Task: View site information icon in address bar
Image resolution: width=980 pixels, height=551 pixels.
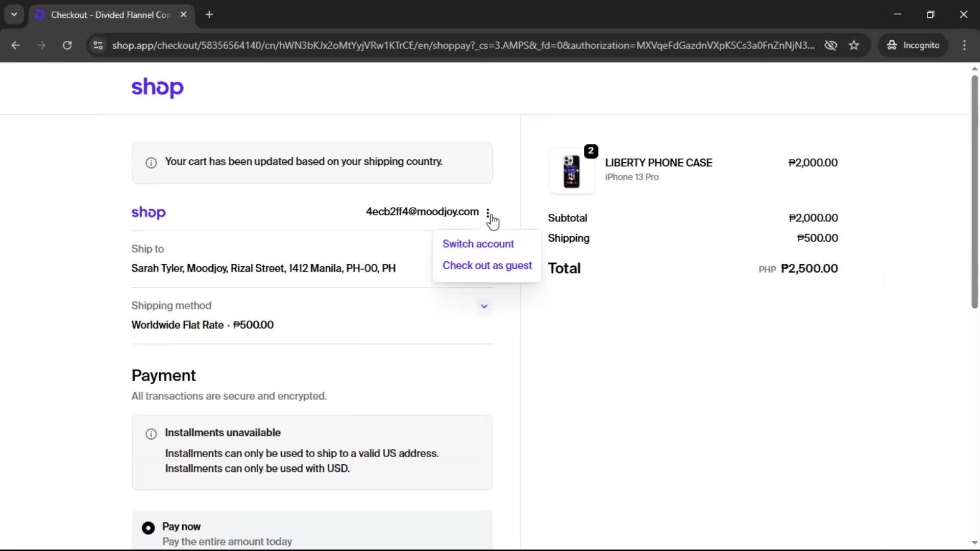Action: [98, 45]
